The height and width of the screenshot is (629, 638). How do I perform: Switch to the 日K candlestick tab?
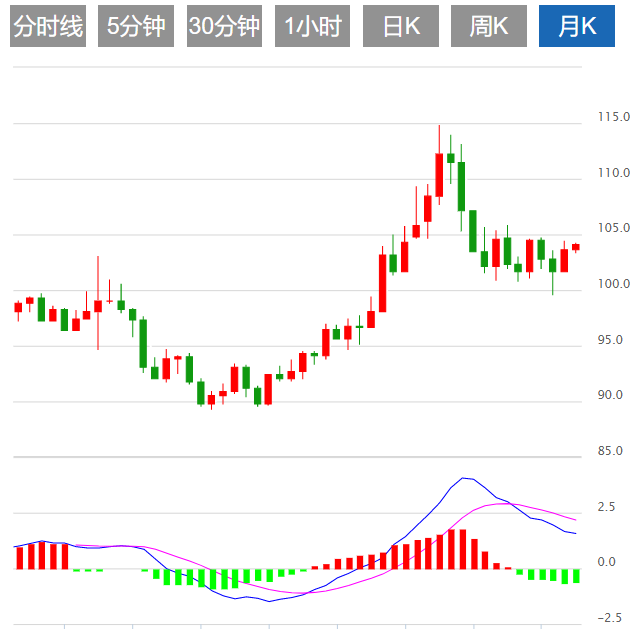click(x=401, y=26)
